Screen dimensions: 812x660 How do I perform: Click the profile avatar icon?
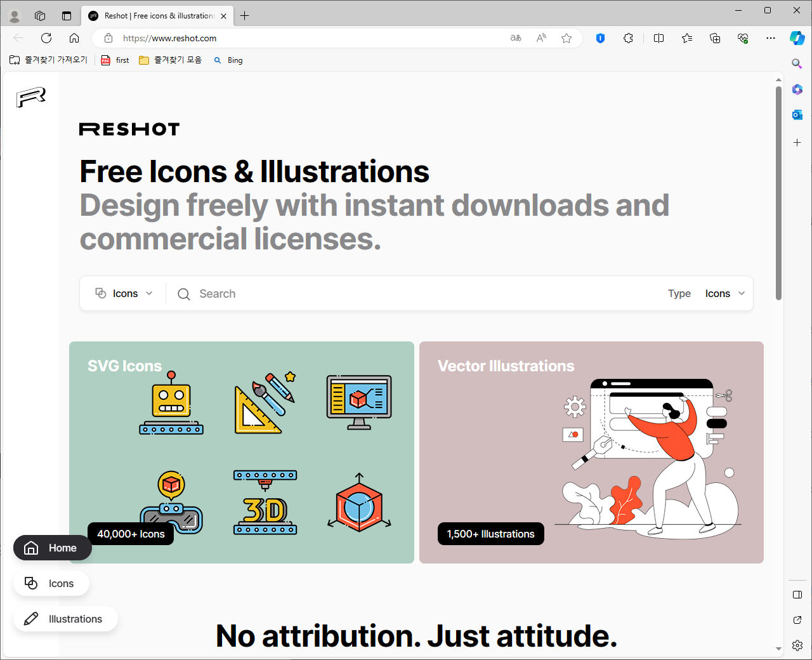(15, 16)
